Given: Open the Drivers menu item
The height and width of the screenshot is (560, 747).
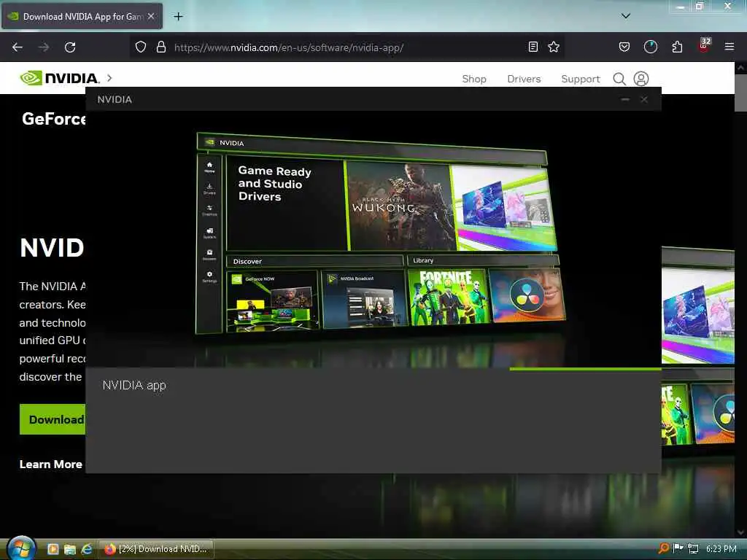Looking at the screenshot, I should tap(524, 79).
